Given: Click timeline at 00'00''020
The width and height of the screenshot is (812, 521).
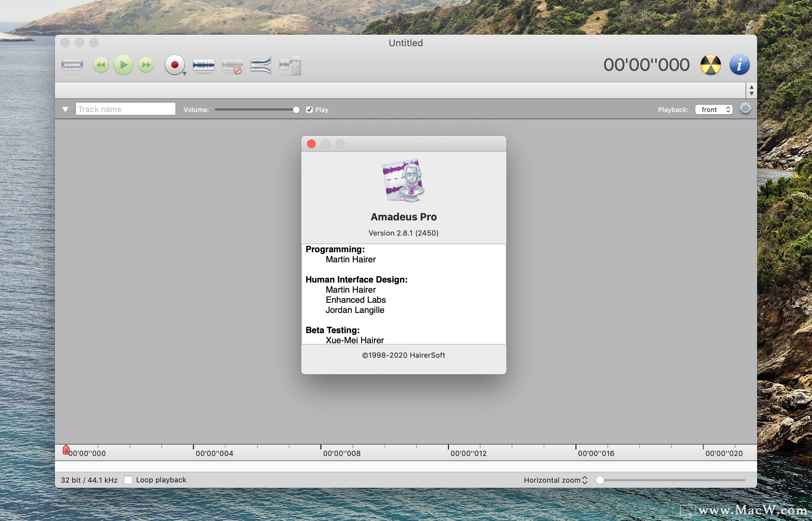Looking at the screenshot, I should (724, 453).
